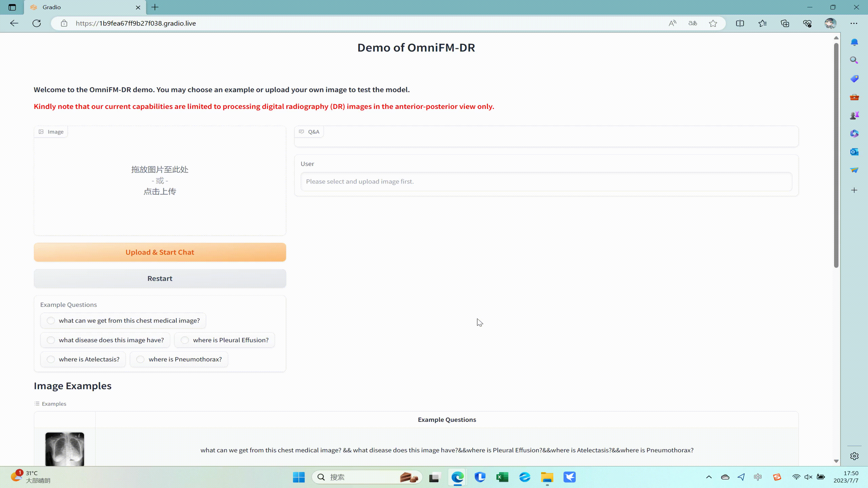Screen dimensions: 868x488
Task: Select 'where is Pleural Effusion?' radio option
Action: [x=185, y=340]
